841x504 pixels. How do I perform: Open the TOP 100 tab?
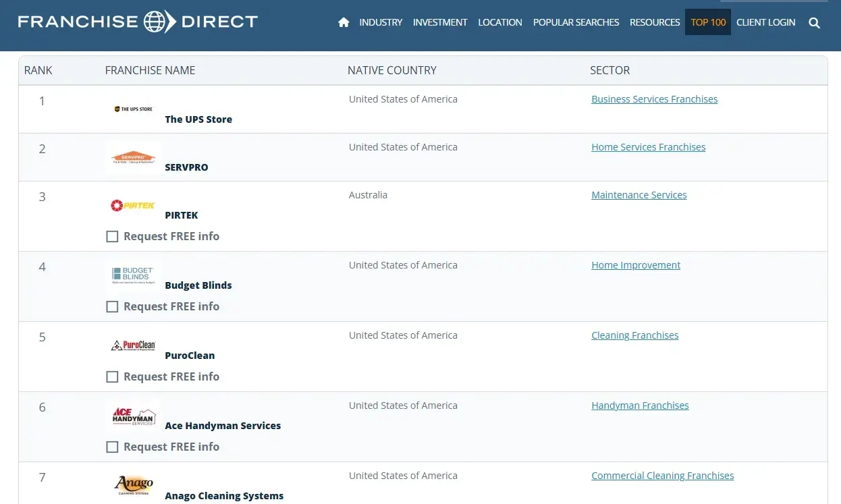(x=708, y=22)
